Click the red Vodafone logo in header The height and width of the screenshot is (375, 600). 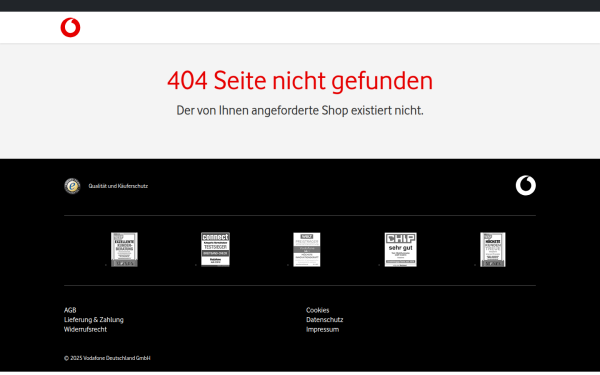tap(70, 28)
